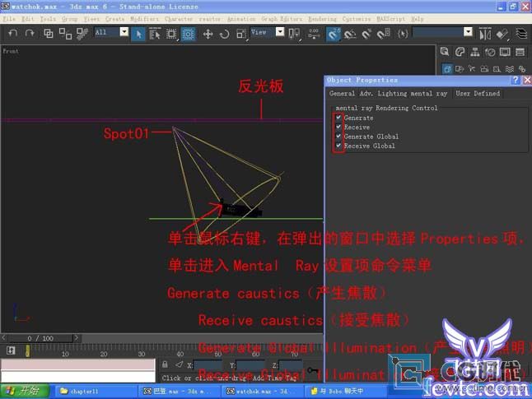Switch to the 巴登.max taskbar button

click(x=180, y=392)
